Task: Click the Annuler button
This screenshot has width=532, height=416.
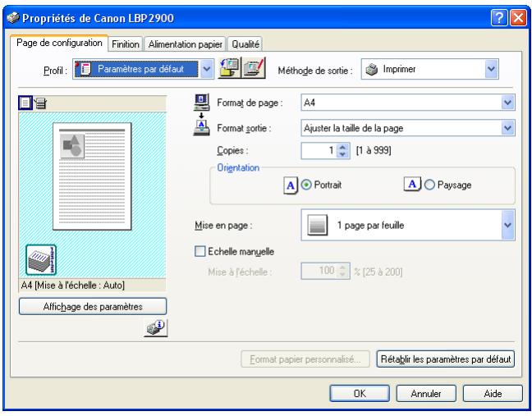Action: [426, 393]
